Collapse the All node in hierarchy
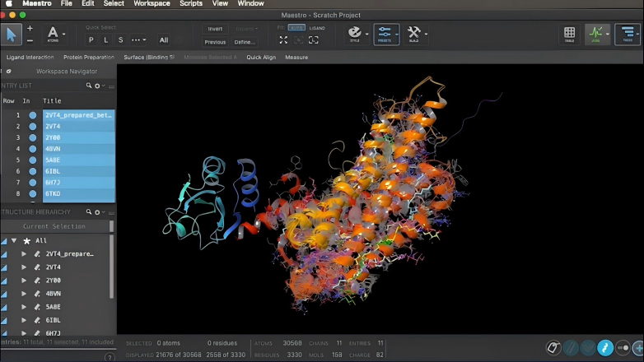 14,240
